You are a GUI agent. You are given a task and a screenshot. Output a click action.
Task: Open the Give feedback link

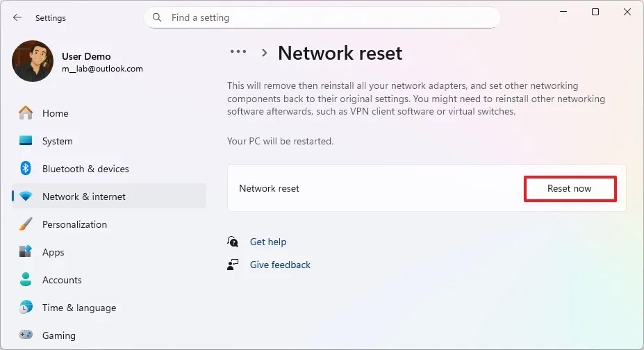tap(280, 265)
